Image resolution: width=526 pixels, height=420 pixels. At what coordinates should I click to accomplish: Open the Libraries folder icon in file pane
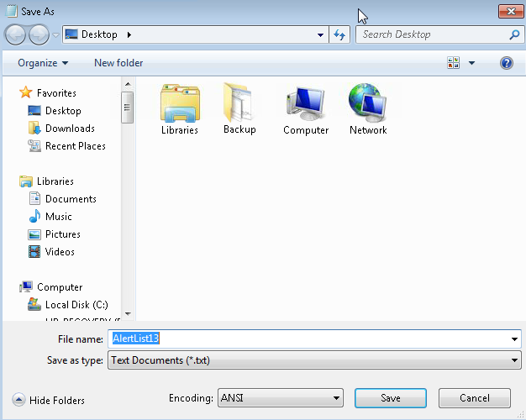(x=180, y=102)
